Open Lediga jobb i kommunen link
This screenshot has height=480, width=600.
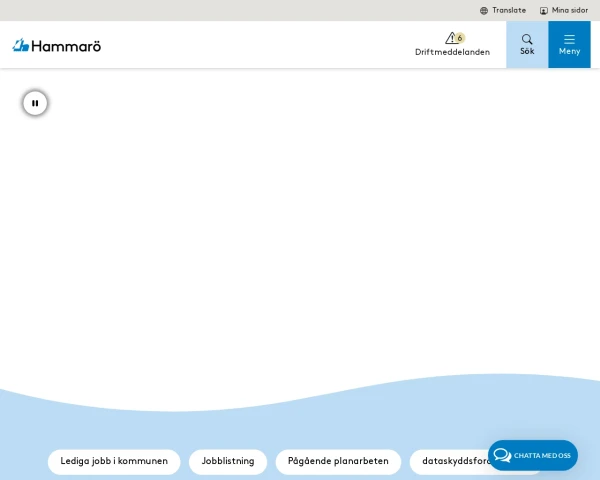pos(114,461)
